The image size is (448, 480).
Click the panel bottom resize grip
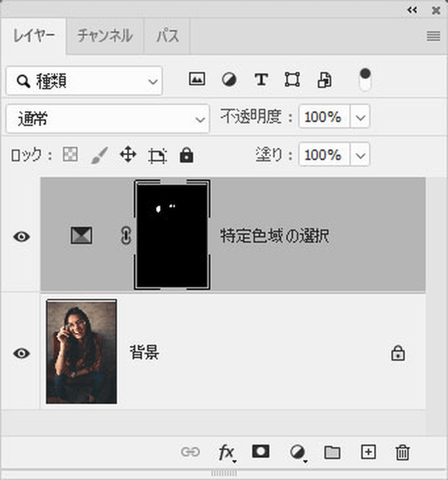click(224, 473)
